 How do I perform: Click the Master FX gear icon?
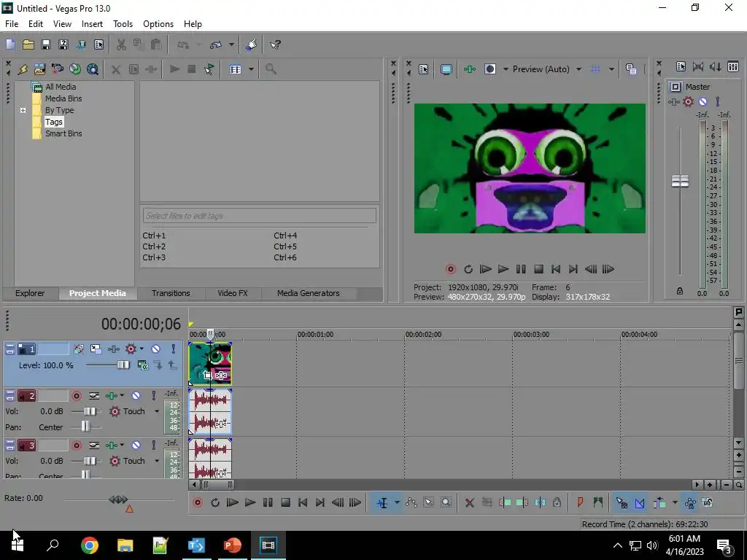(688, 101)
